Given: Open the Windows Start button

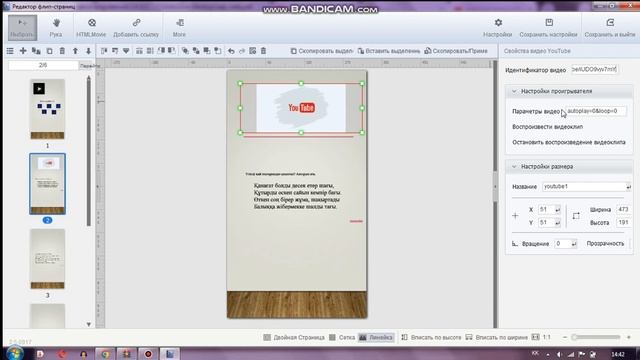Looking at the screenshot, I should [x=15, y=353].
